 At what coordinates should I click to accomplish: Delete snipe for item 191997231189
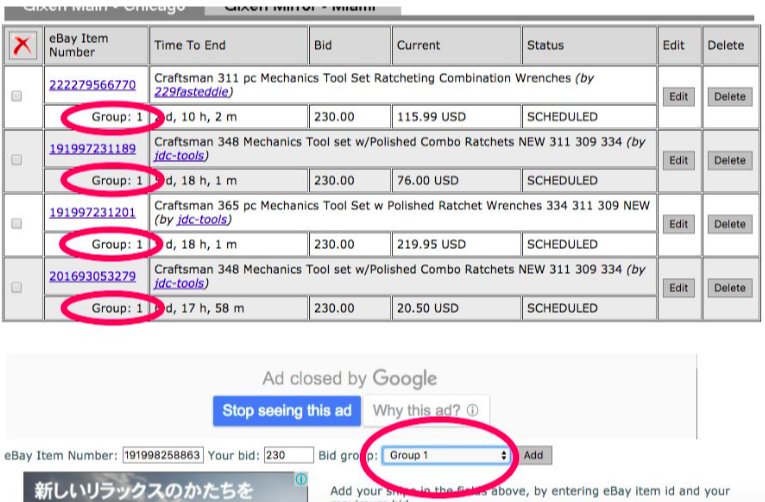729,160
